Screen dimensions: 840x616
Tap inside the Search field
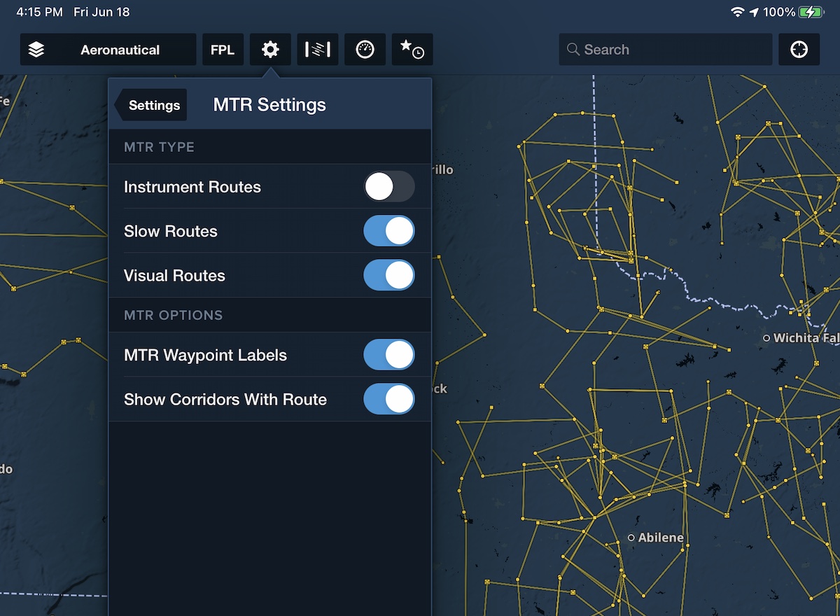(x=665, y=49)
